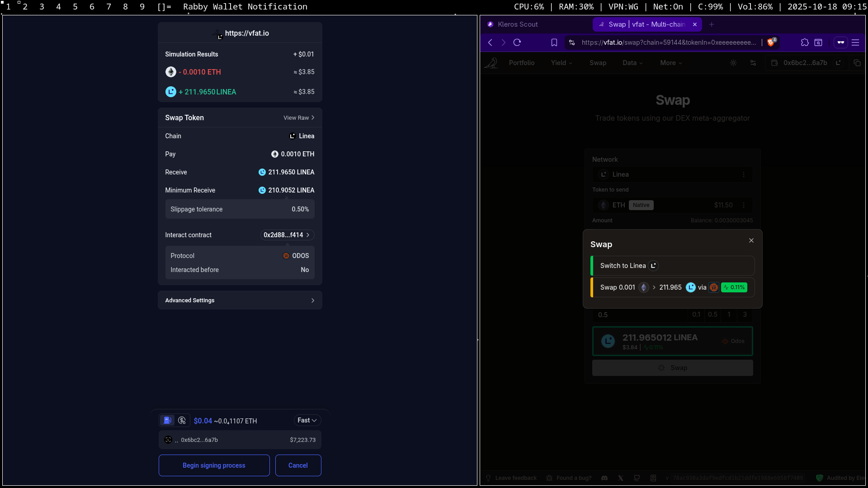Screen dimensions: 868x488
Task: Bookmark the vfat.io page
Action: click(x=554, y=42)
